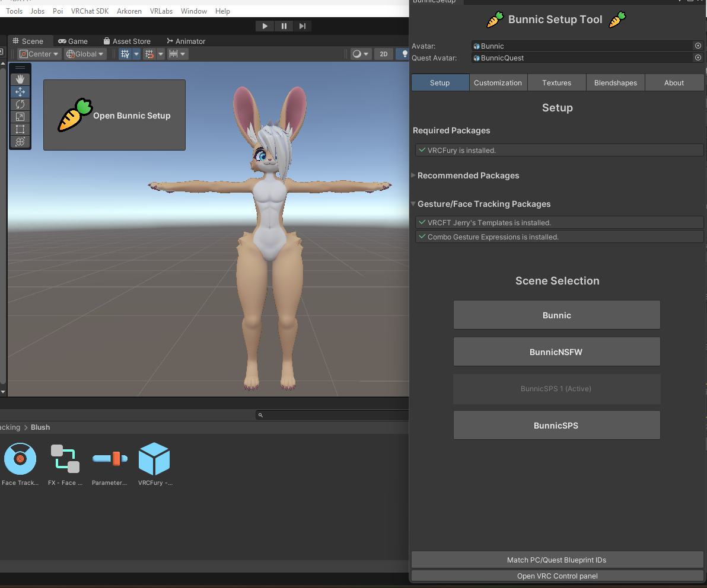Click the tools overlay drag handle

[20, 68]
